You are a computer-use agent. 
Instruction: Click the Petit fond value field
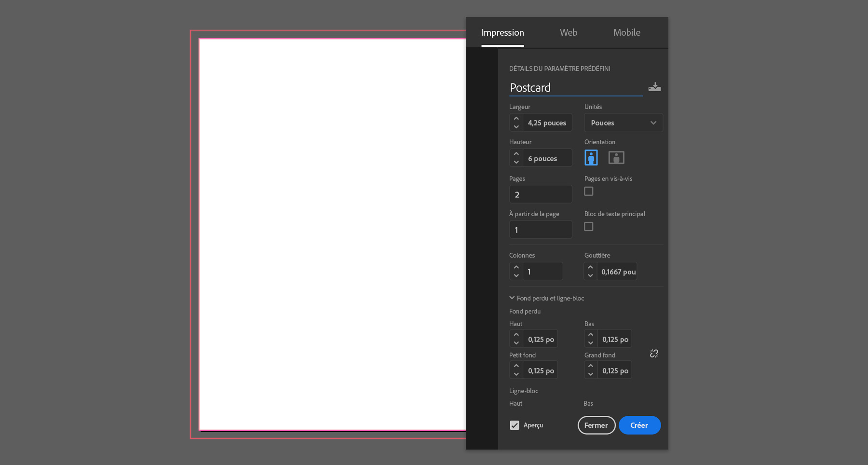(540, 370)
